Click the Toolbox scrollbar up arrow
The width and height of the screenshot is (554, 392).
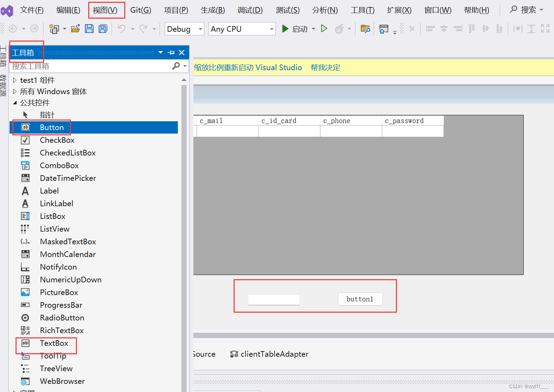[184, 80]
